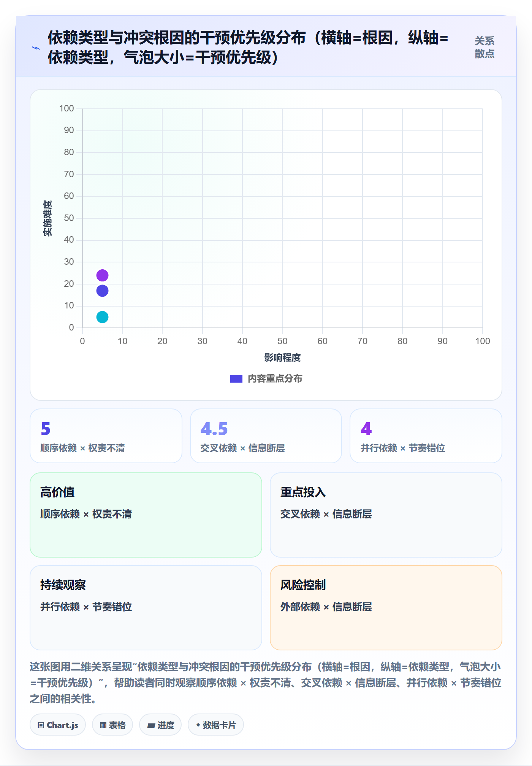The width and height of the screenshot is (532, 766).
Task: Click the 进度 tag
Action: (x=160, y=725)
